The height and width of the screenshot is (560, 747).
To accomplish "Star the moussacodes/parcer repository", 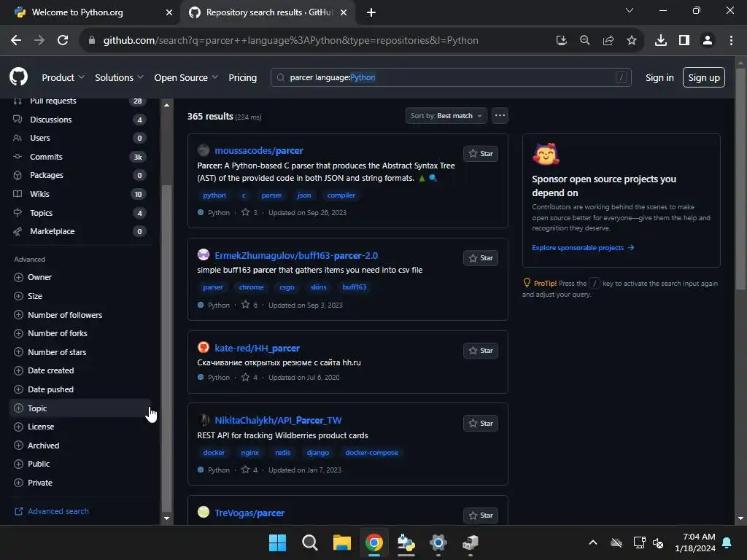I will 481,153.
